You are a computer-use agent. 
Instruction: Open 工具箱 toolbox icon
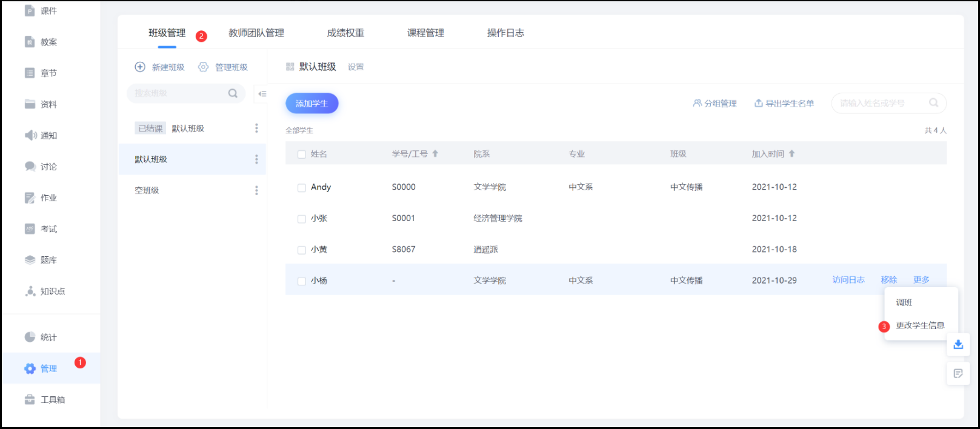pos(30,399)
